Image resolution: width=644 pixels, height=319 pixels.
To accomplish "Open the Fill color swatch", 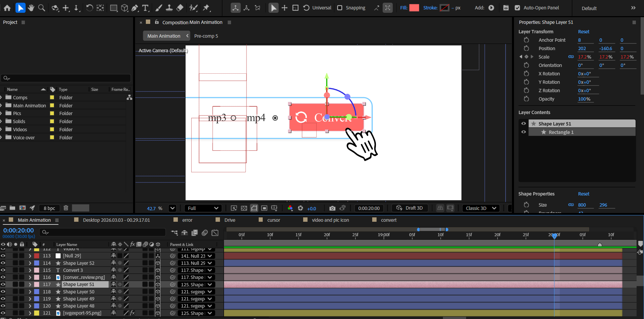I will point(414,8).
